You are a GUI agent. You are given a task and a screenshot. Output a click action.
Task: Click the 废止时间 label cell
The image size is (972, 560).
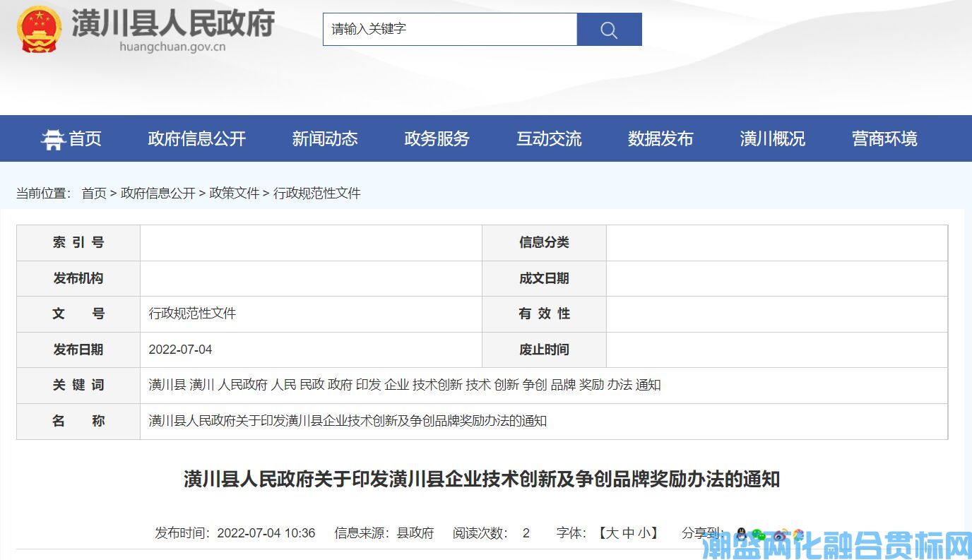click(x=544, y=350)
